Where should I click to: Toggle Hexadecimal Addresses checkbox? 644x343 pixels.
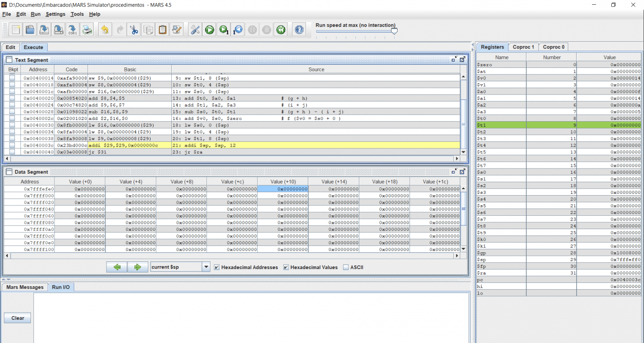(x=217, y=267)
